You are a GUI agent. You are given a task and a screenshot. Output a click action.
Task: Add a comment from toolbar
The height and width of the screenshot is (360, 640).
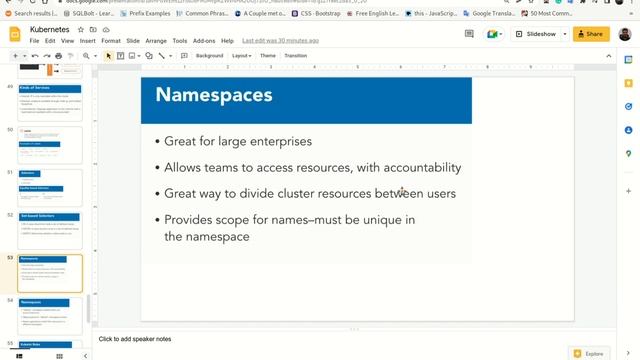pyautogui.click(x=184, y=56)
